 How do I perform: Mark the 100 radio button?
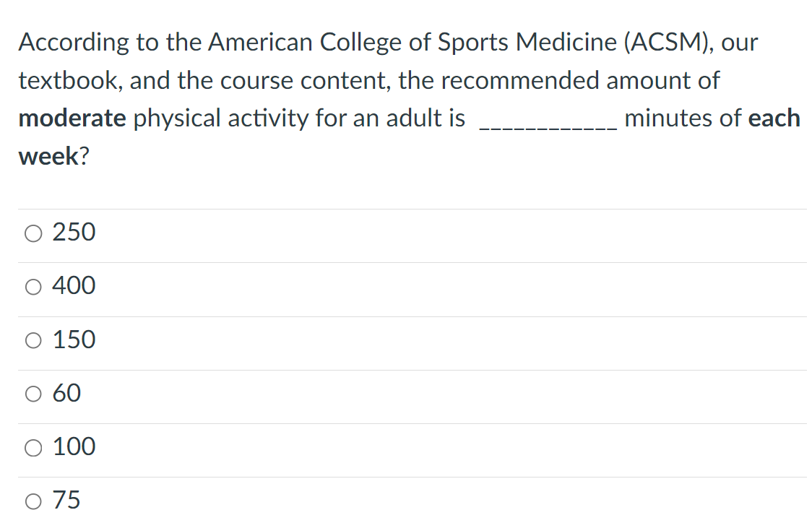(x=33, y=448)
